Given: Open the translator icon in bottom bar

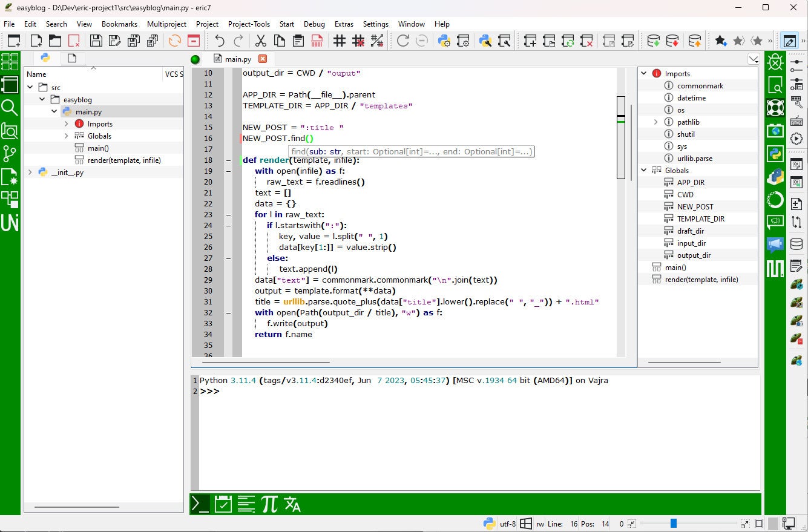Looking at the screenshot, I should 292,504.
